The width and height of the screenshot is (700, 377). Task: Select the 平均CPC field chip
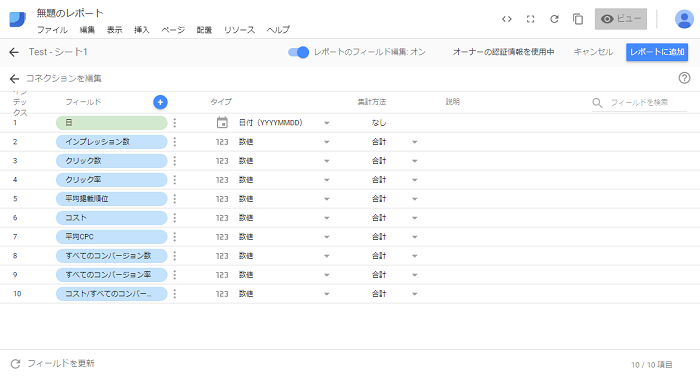click(112, 237)
